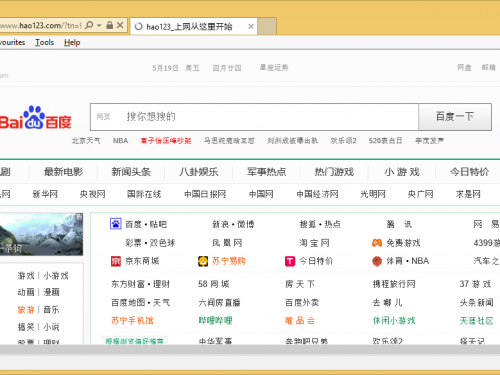
Task: Open the address bar dropdown arrow
Action: [99, 25]
